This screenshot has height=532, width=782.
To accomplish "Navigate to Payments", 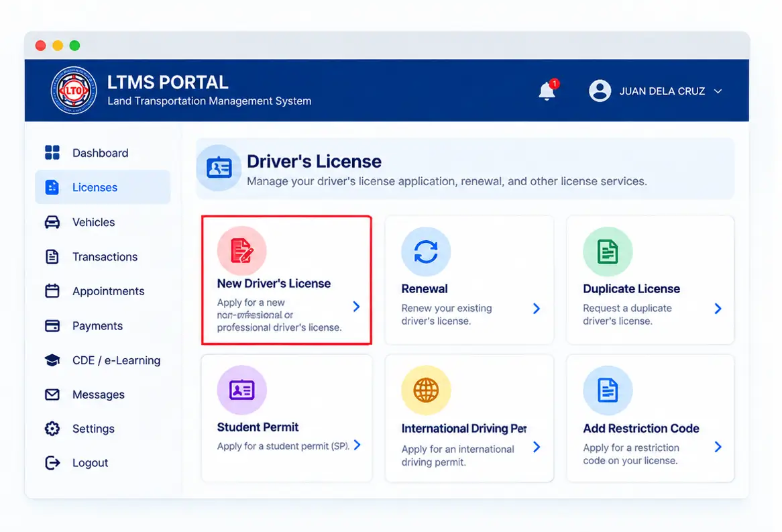I will click(97, 326).
